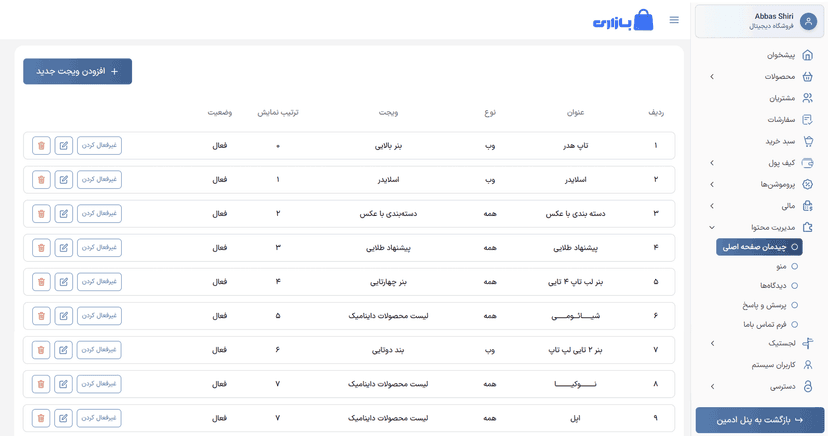
Task: Deactivate تاپ هدر widget with غیرفعال کردن
Action: point(99,146)
